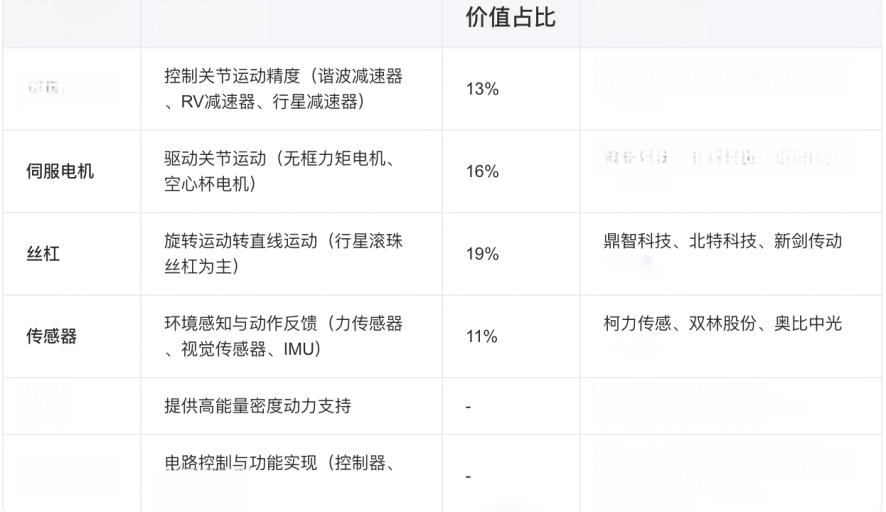Select the 传感器 row label
Screen dimensions: 886x512
click(x=51, y=336)
